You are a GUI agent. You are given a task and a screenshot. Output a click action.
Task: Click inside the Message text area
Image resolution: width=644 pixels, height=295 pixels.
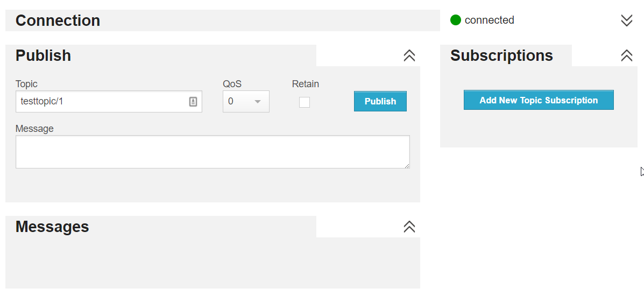click(x=213, y=152)
